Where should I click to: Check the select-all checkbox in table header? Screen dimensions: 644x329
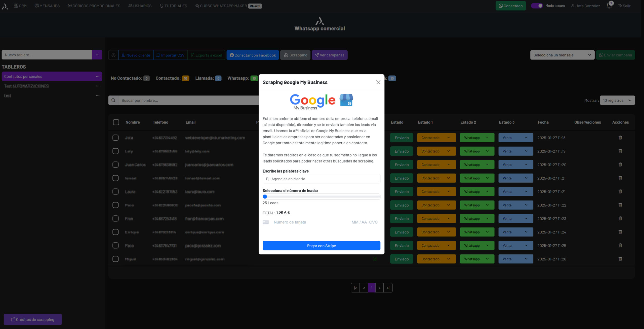(x=116, y=122)
